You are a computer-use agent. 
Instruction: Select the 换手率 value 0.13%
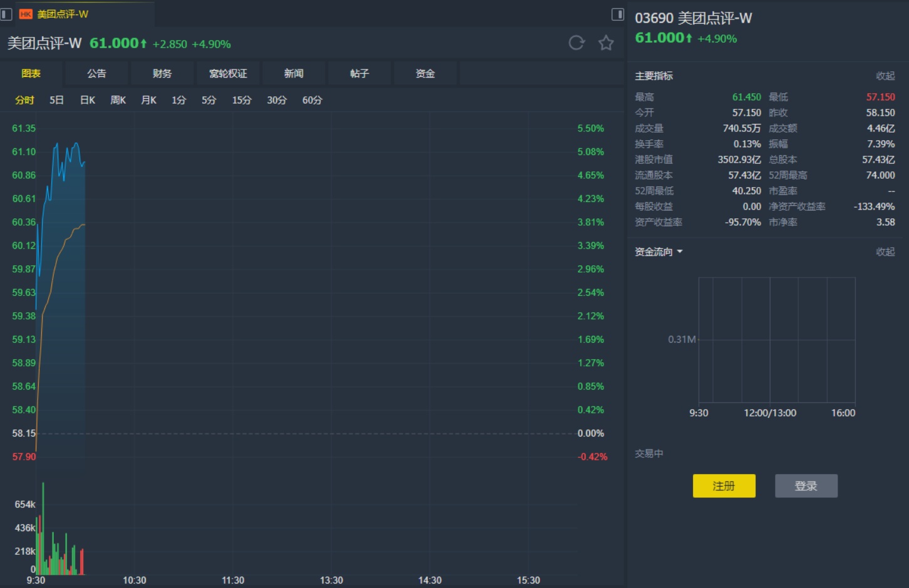tap(747, 144)
